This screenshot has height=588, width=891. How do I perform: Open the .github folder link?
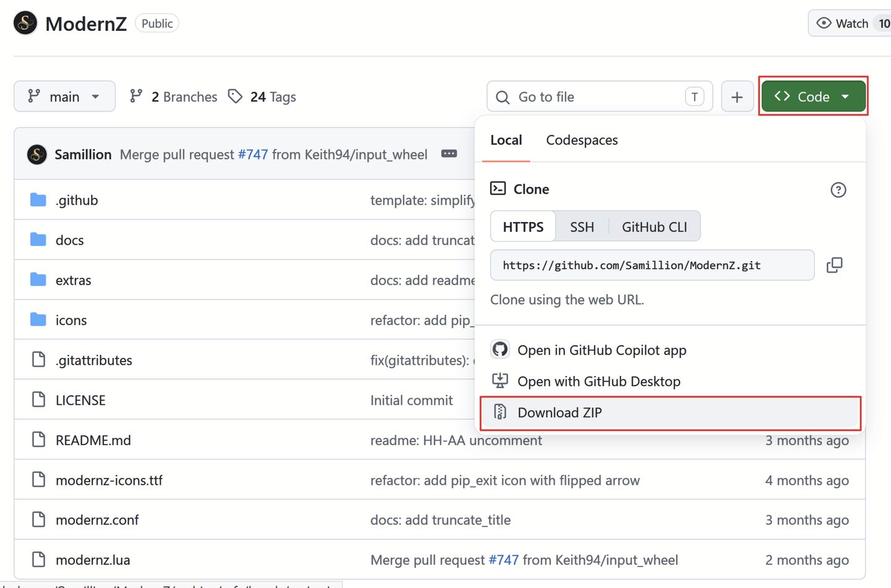point(77,200)
